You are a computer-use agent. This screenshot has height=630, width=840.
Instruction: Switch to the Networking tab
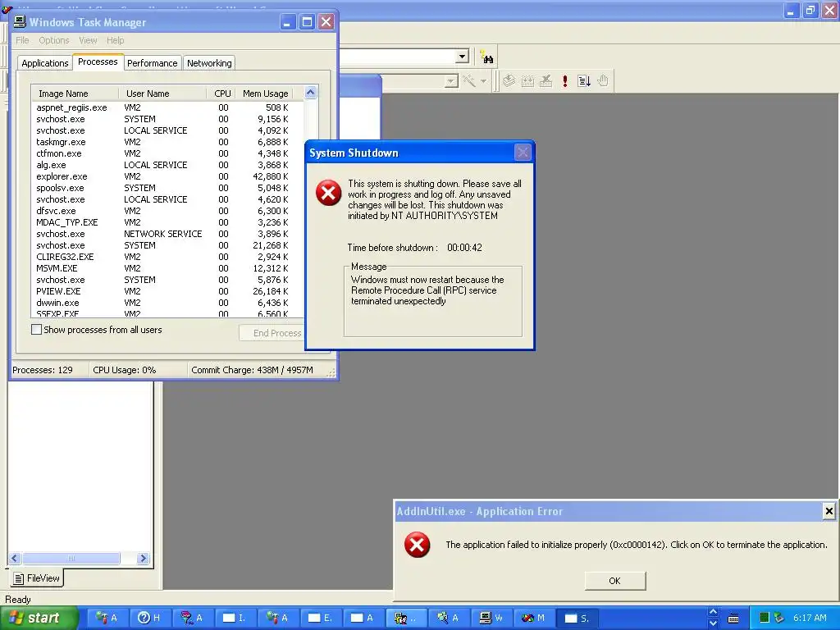(209, 63)
